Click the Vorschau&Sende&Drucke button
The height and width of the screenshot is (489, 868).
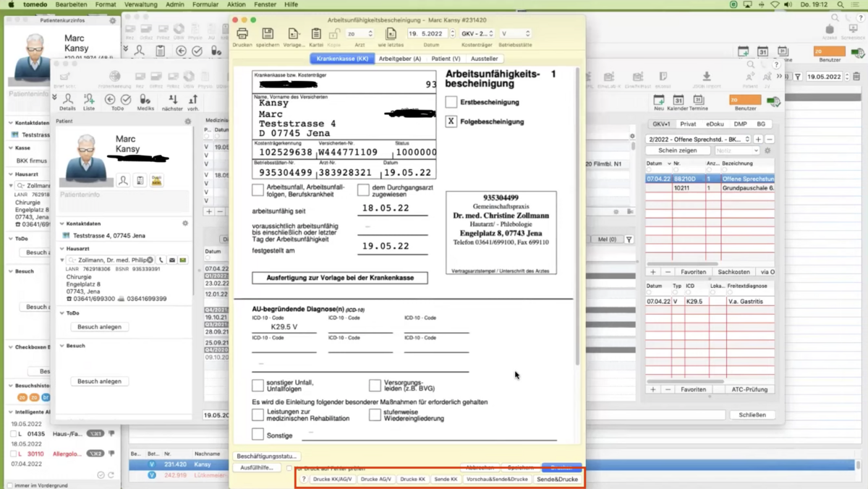(x=497, y=479)
